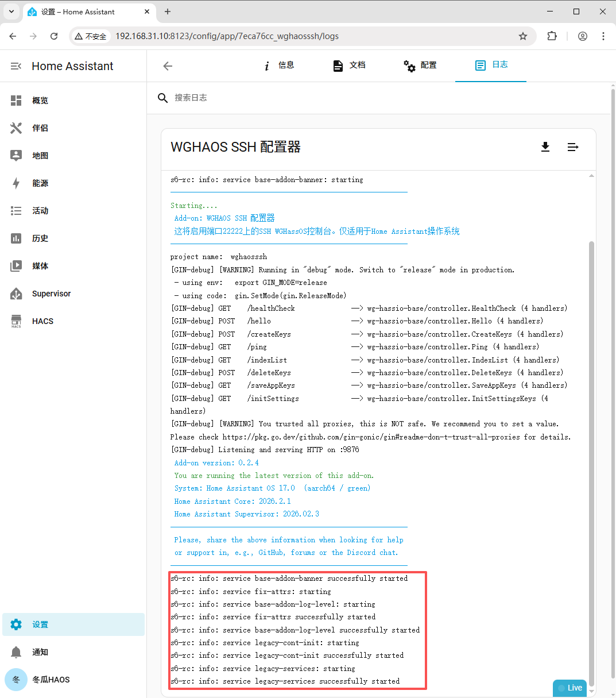Click the search magnifier icon

coord(163,98)
